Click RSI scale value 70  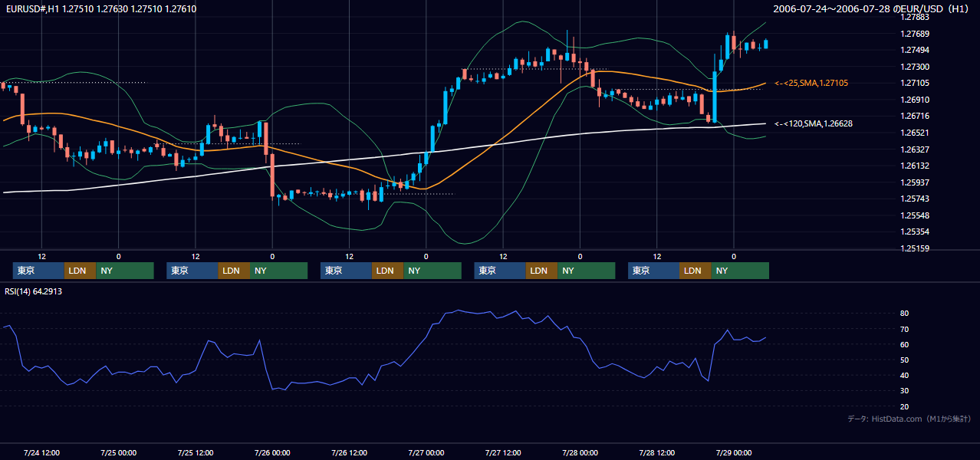[905, 329]
